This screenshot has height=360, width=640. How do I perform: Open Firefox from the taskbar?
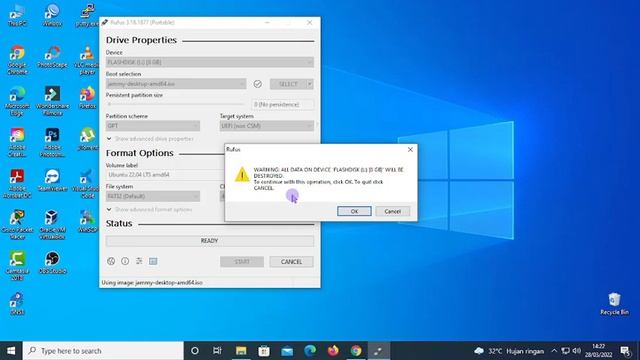click(333, 351)
